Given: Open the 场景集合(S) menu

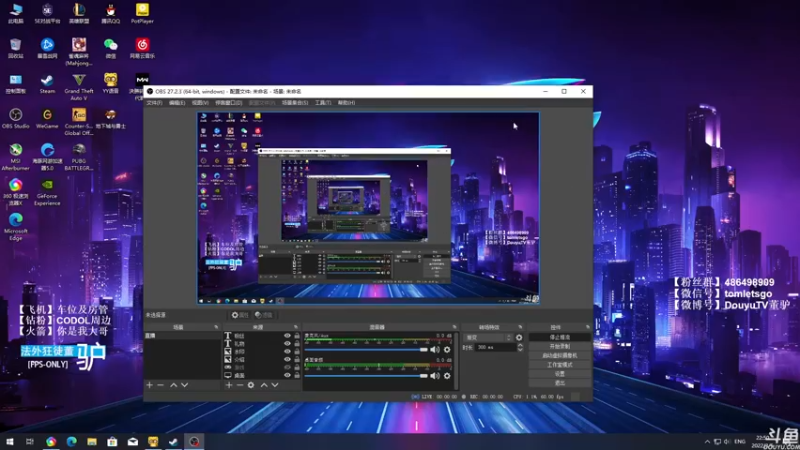Looking at the screenshot, I should point(295,103).
